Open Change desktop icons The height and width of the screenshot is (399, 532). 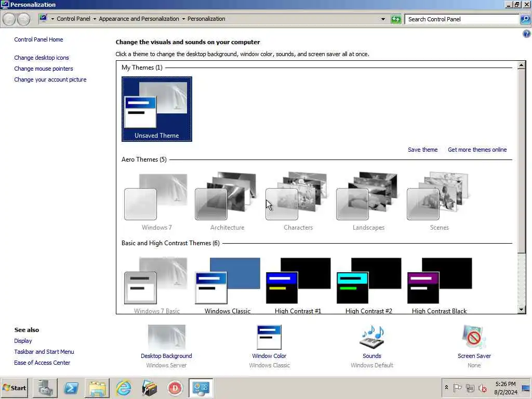(x=42, y=58)
